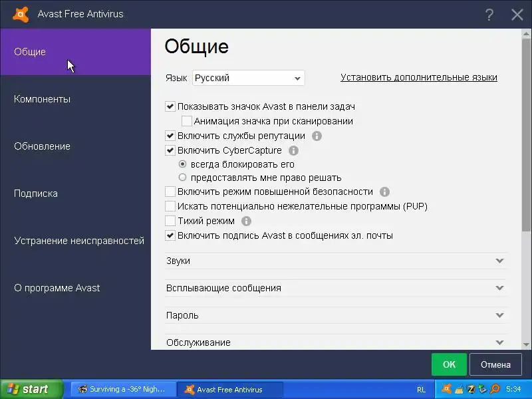Open Подписка settings tab
The width and height of the screenshot is (532, 399).
(75, 194)
